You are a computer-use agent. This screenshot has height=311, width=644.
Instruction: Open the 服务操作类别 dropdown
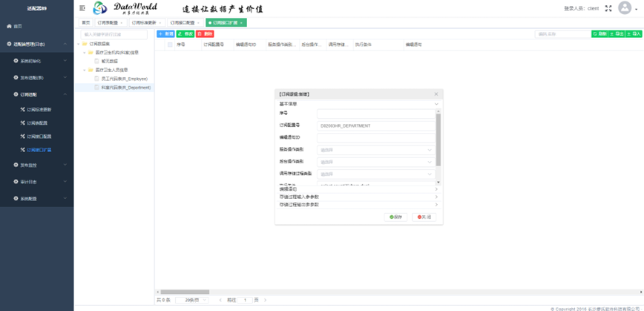pyautogui.click(x=376, y=150)
